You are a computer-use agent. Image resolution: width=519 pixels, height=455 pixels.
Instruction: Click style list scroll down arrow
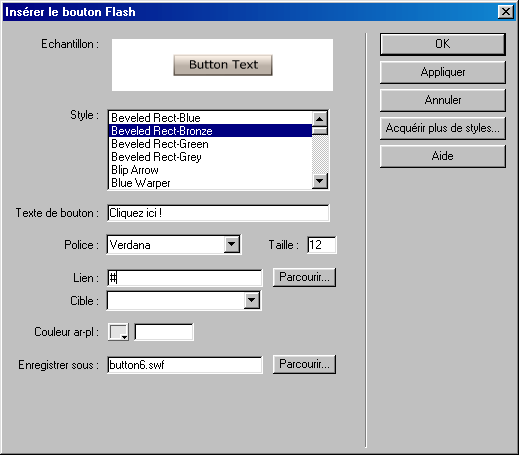pos(320,181)
